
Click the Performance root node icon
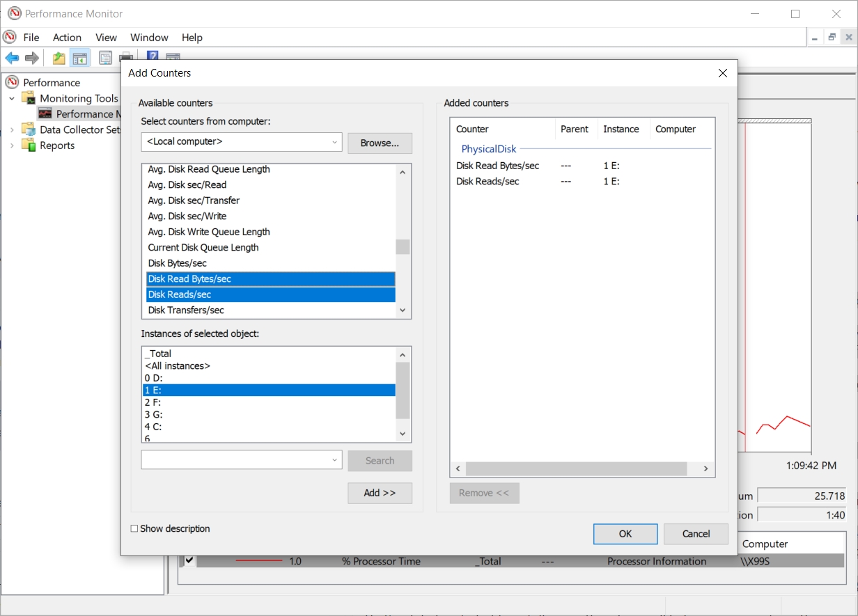click(x=13, y=82)
